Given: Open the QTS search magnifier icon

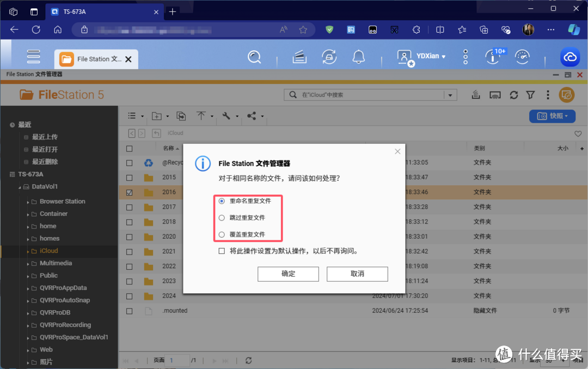Looking at the screenshot, I should coord(254,57).
